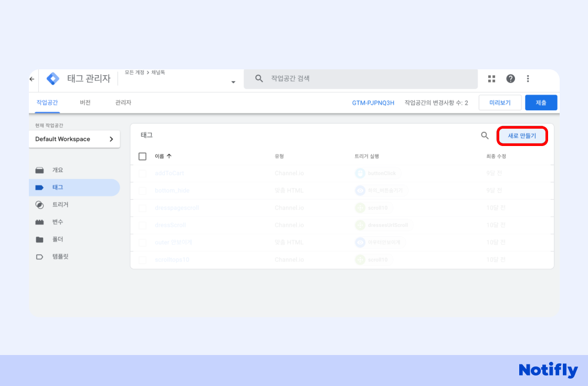Switch to the 버전 tab
Image resolution: width=588 pixels, height=386 pixels.
click(85, 102)
